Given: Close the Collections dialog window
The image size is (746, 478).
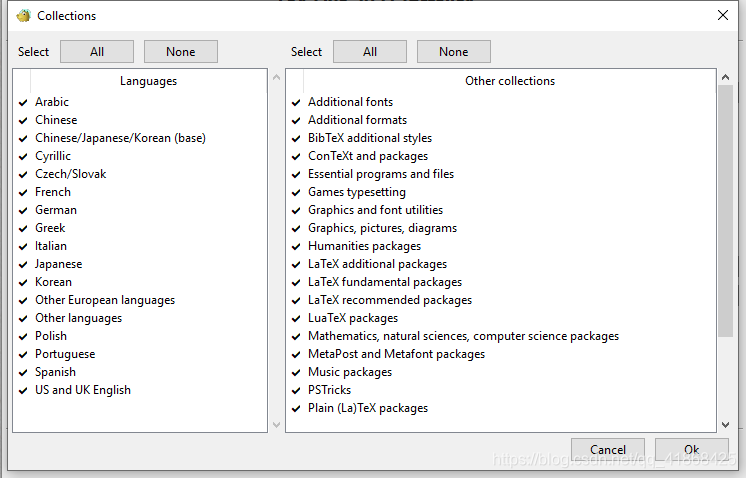Looking at the screenshot, I should (723, 15).
